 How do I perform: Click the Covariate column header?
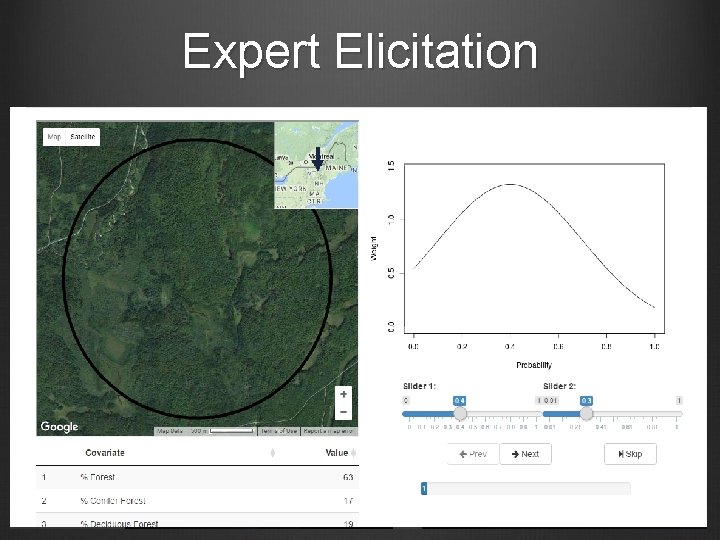pyautogui.click(x=105, y=453)
